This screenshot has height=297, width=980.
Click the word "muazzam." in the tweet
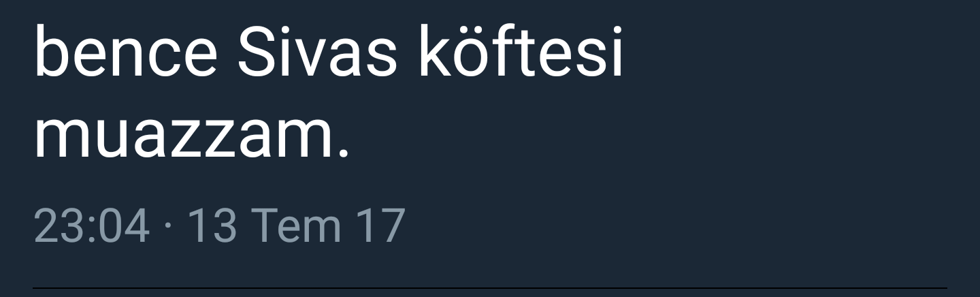pos(191,136)
